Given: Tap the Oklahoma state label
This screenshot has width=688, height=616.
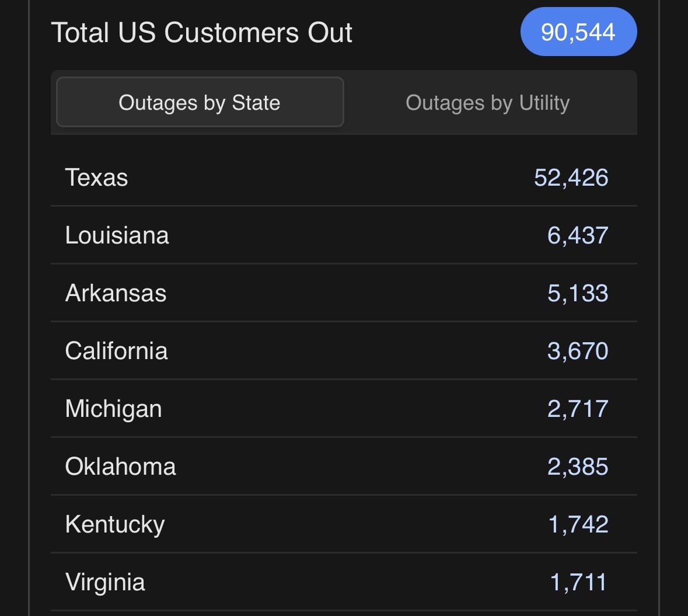Looking at the screenshot, I should tap(120, 467).
